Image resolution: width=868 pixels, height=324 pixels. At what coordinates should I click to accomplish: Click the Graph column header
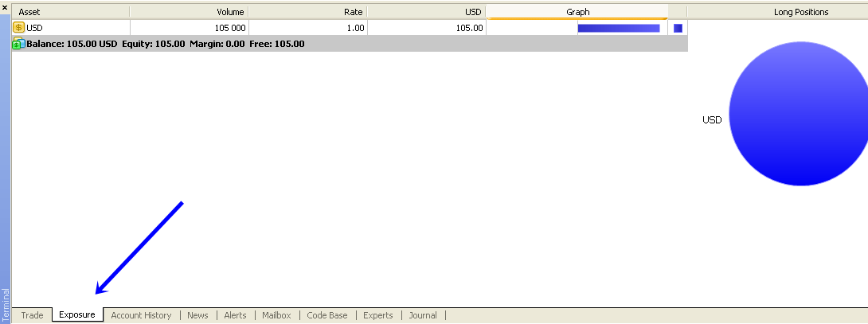pos(577,12)
